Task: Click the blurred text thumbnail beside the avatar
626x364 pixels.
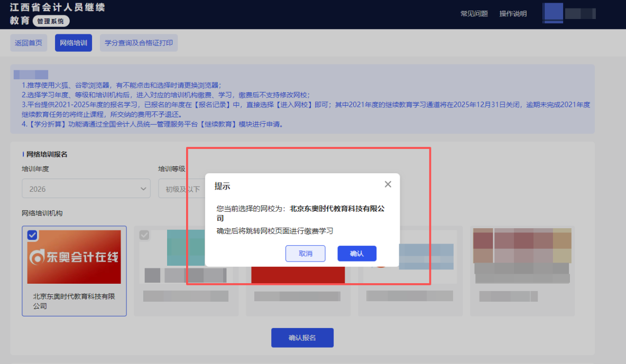Action: click(x=582, y=13)
